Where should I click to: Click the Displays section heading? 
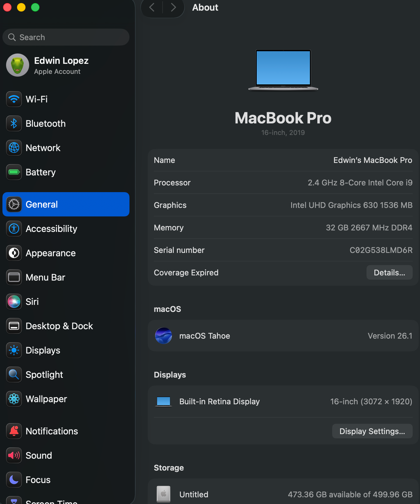point(170,375)
